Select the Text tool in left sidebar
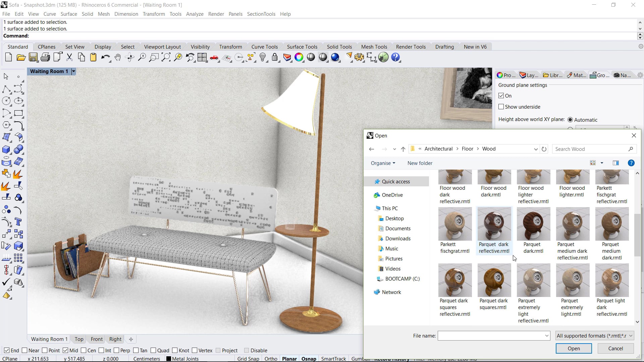Viewport: 644px width, 362px height. (18, 222)
